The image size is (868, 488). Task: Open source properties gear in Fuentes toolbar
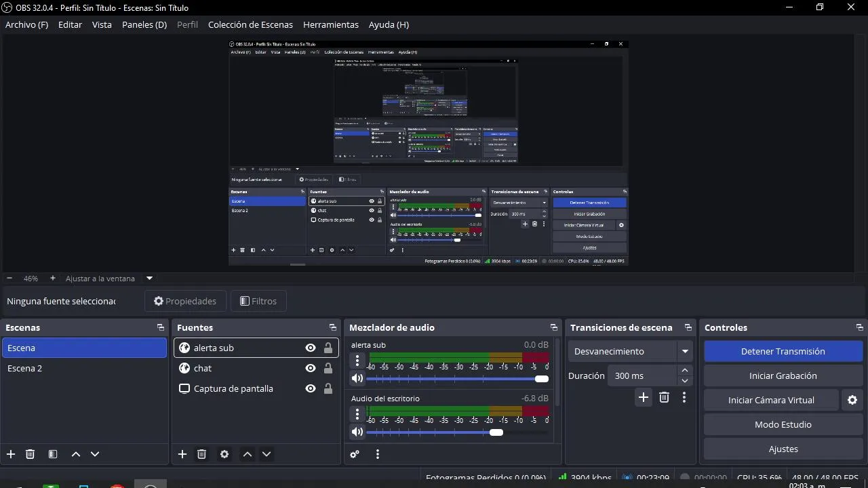click(x=224, y=454)
